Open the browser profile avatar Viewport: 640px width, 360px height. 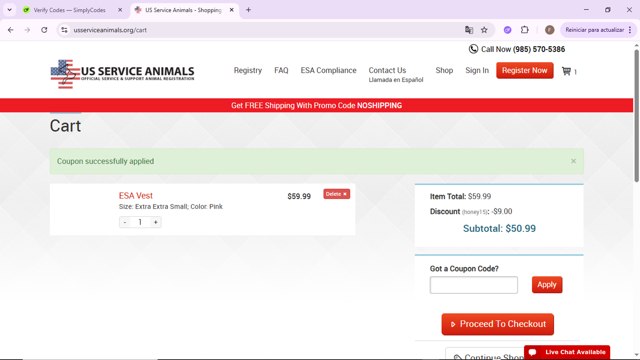click(549, 30)
